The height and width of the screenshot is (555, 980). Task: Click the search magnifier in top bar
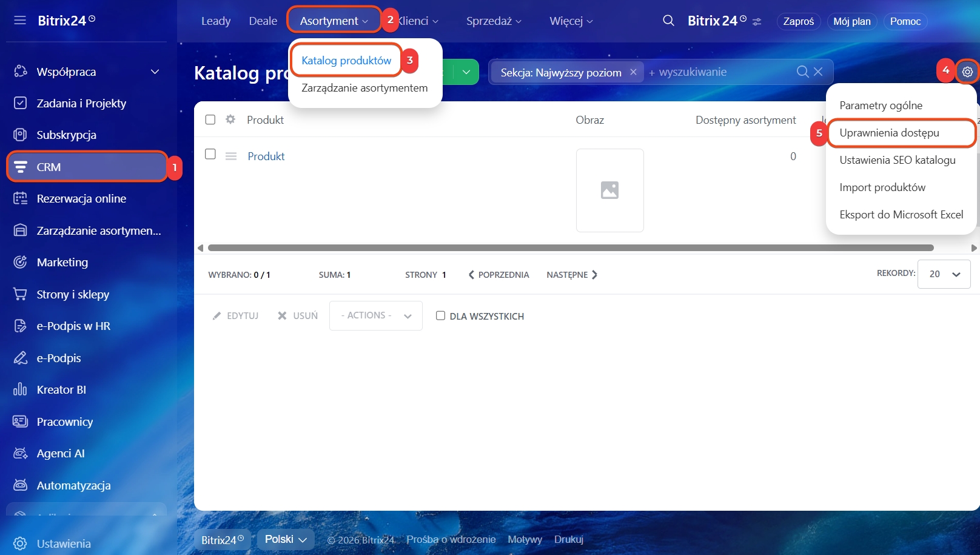[x=668, y=21]
